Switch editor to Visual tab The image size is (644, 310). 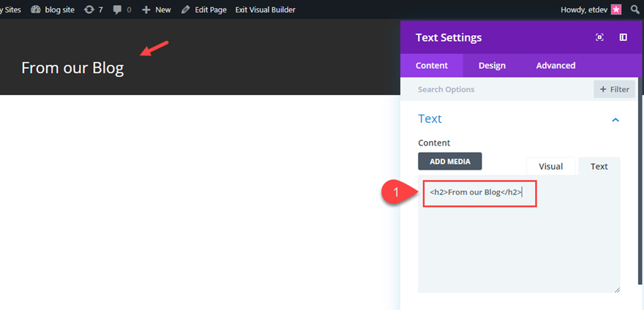click(x=551, y=166)
